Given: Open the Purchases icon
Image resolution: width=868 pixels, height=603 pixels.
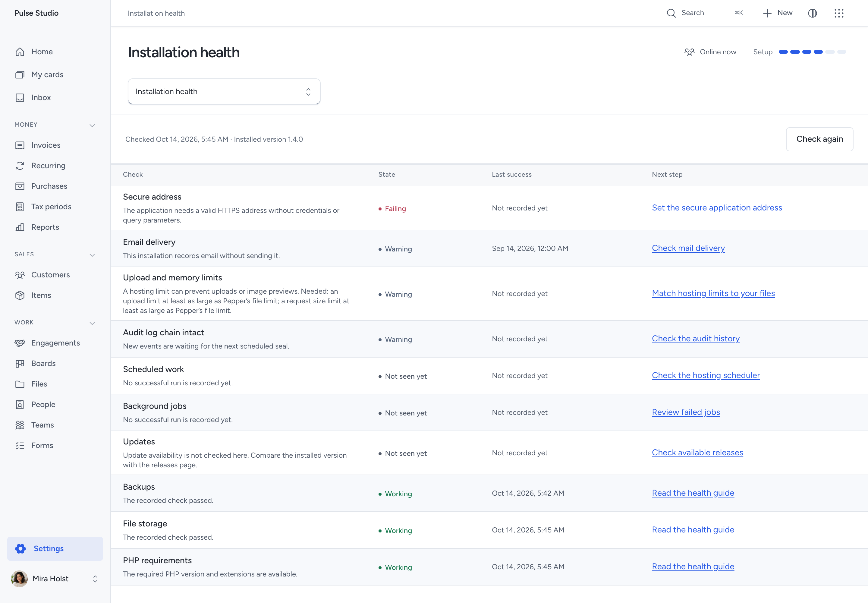Looking at the screenshot, I should coord(20,186).
